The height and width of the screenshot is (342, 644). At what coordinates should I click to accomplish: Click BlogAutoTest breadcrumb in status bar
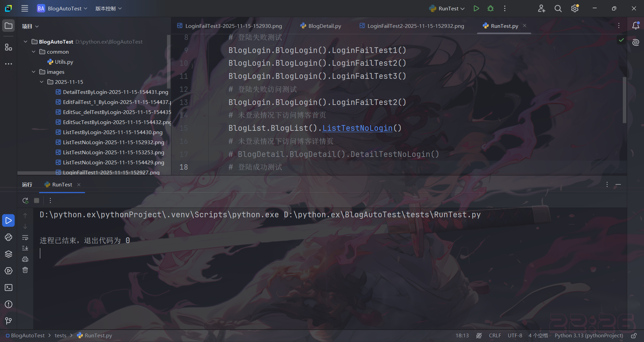25,336
